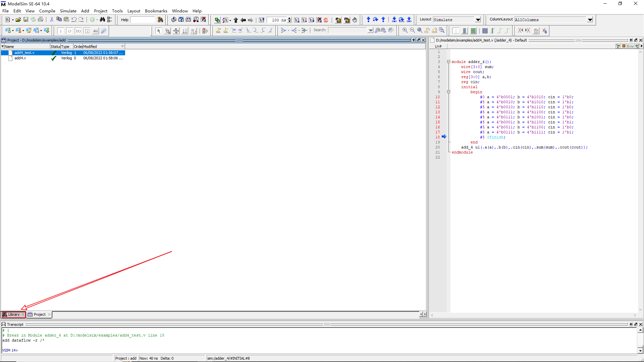644x362 pixels.
Task: Click the Search input field
Action: point(348,30)
